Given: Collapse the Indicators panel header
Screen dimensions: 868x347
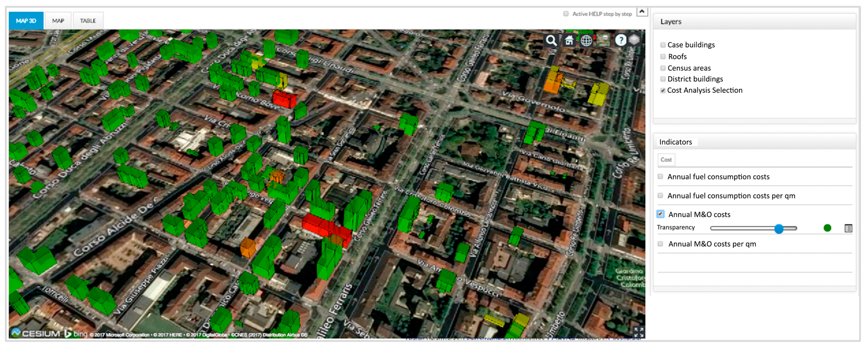Looking at the screenshot, I should click(x=754, y=142).
